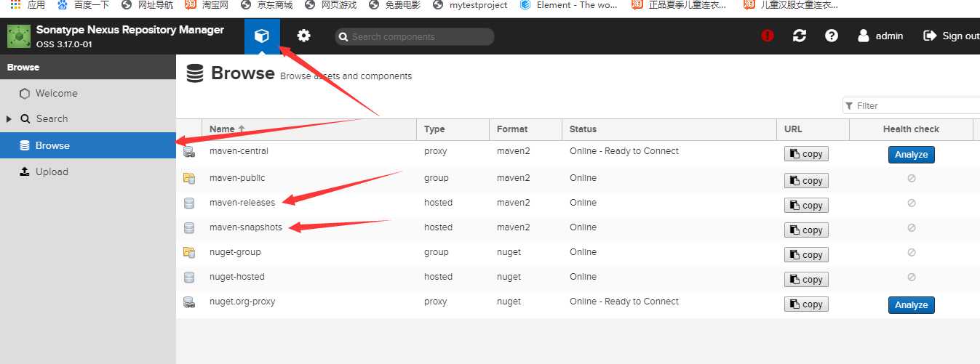Viewport: 980px width, 364px height.
Task: Click disabled health check icon for nuget-group
Action: (x=912, y=252)
